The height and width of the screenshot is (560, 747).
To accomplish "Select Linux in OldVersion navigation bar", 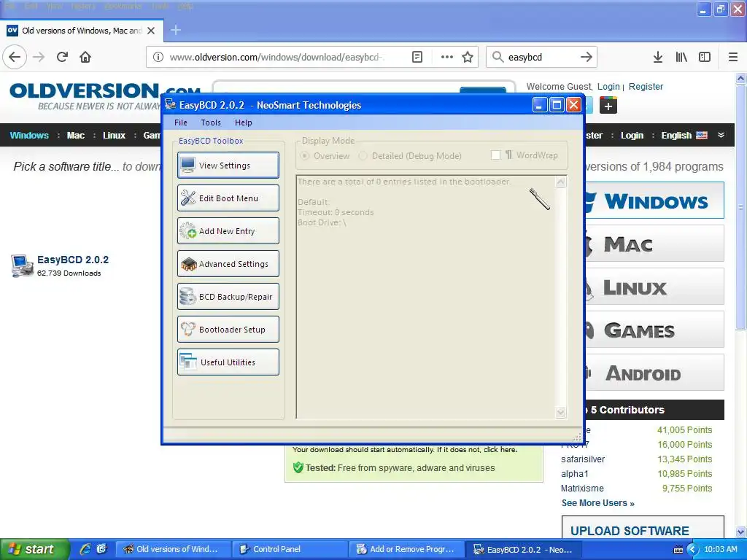I will click(114, 135).
